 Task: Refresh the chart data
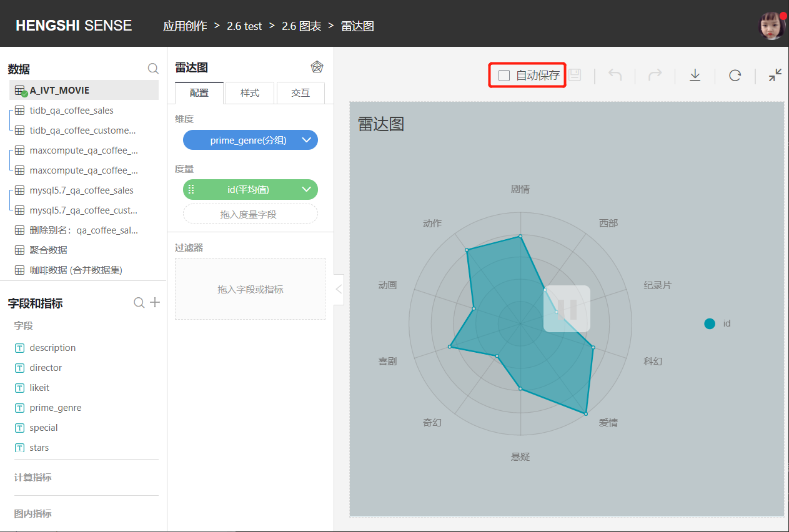[x=735, y=76]
